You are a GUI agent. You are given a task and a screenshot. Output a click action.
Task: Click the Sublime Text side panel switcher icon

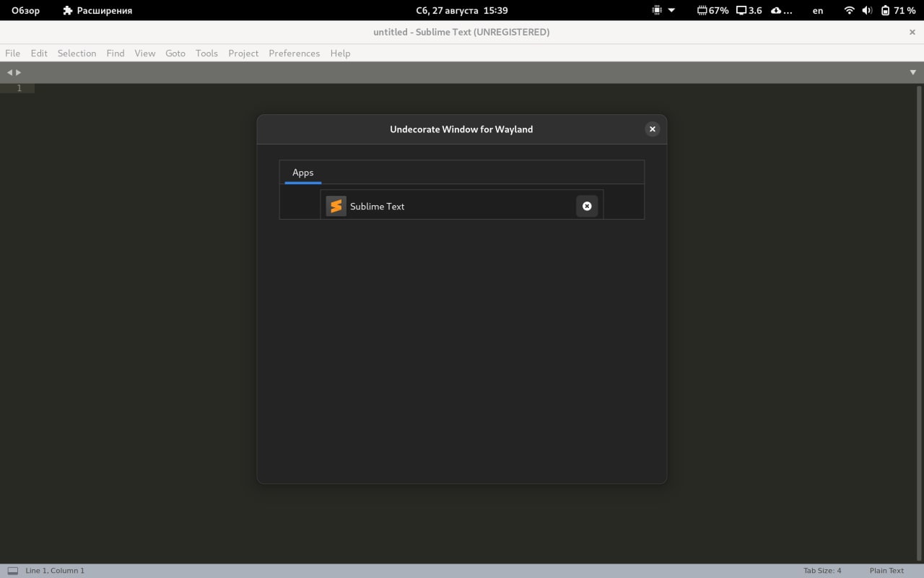12,571
